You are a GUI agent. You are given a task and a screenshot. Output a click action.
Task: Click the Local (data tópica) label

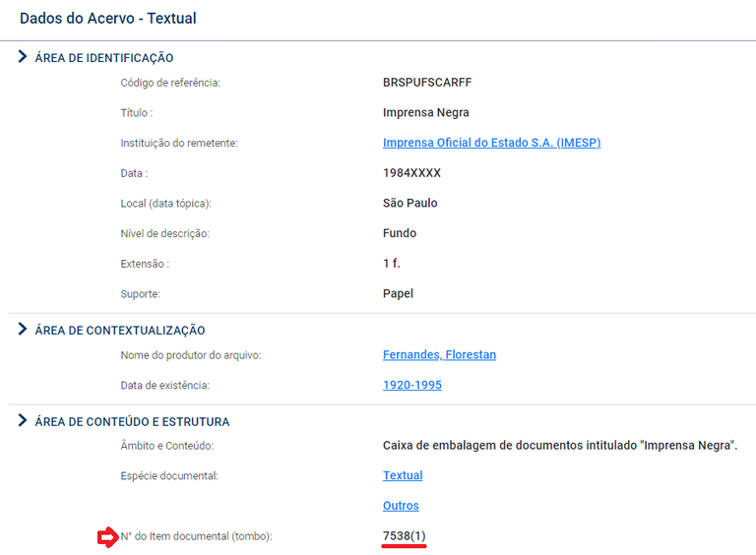165,204
